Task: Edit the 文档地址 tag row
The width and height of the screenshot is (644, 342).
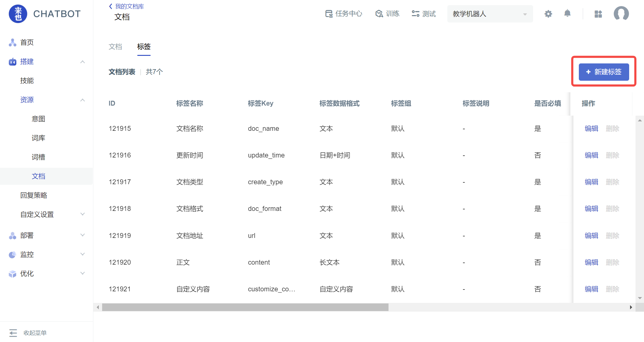Action: click(591, 236)
